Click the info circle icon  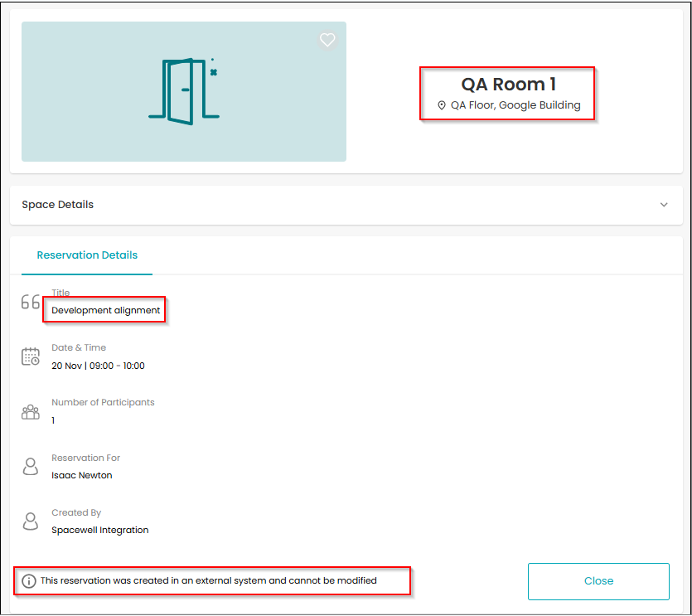tap(29, 581)
